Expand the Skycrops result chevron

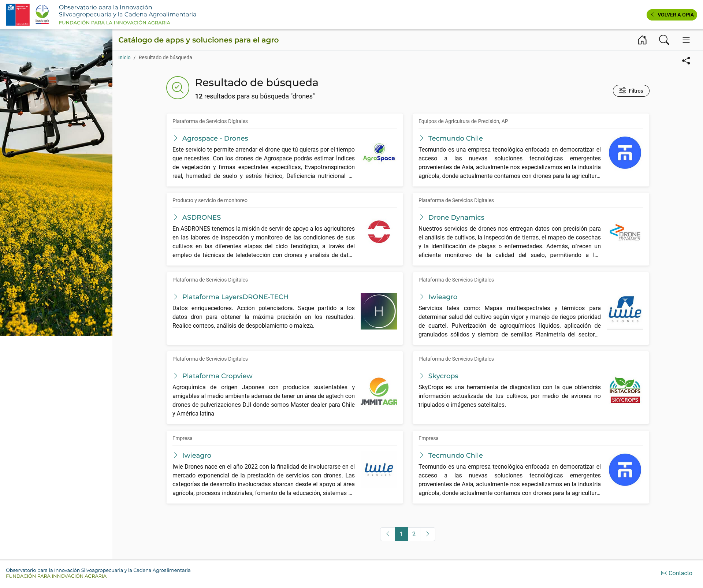pos(422,376)
